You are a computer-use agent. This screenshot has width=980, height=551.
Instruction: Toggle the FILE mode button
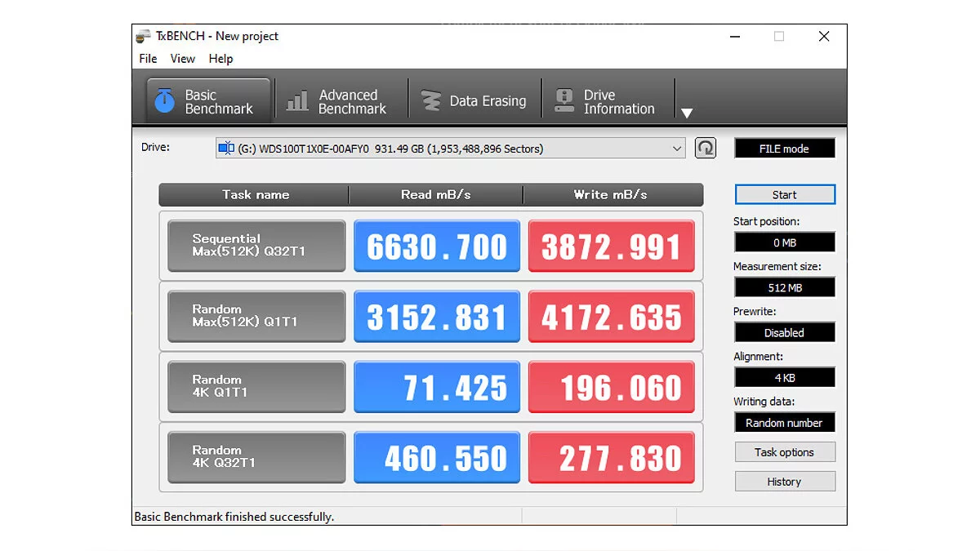pos(784,149)
